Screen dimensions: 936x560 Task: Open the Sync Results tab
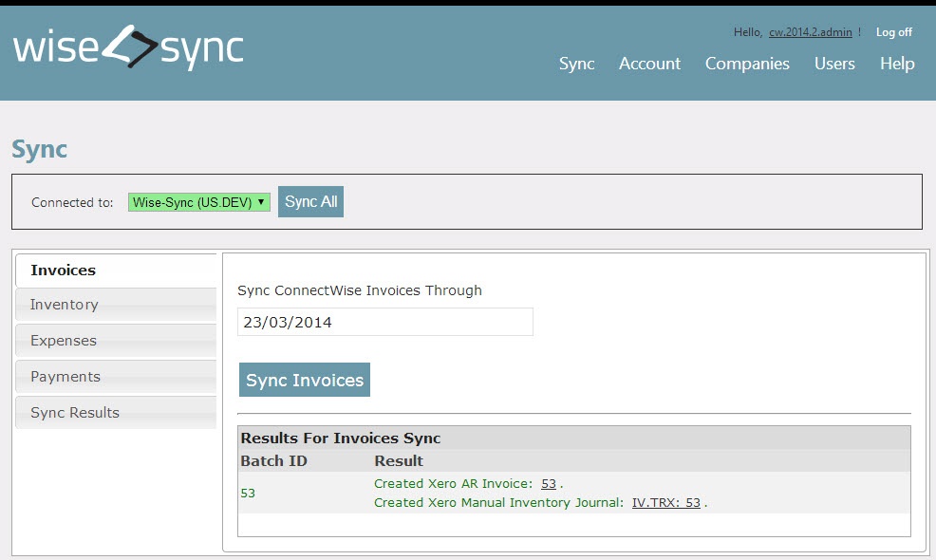pos(116,413)
